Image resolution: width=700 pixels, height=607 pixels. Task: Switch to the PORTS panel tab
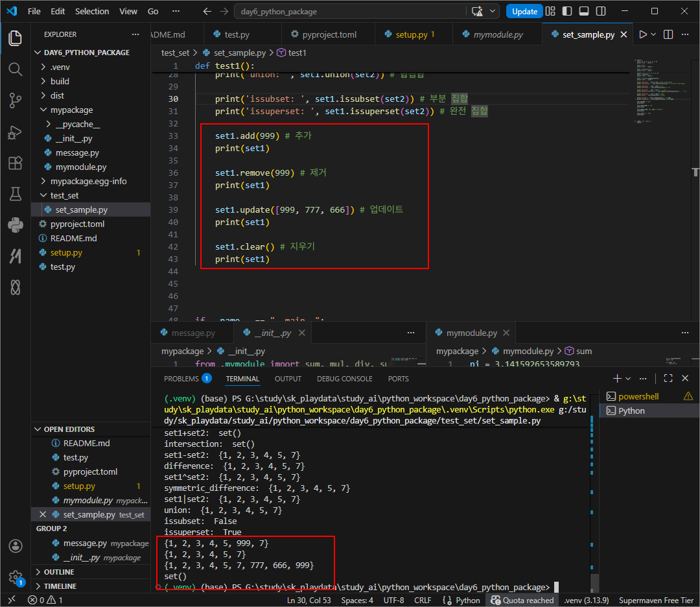coord(398,379)
